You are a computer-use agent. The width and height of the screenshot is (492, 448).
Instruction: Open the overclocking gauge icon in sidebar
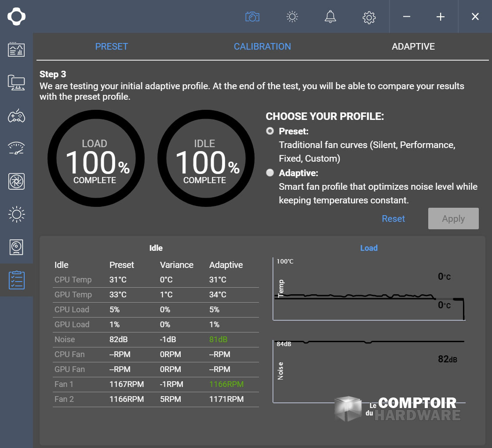click(16, 148)
